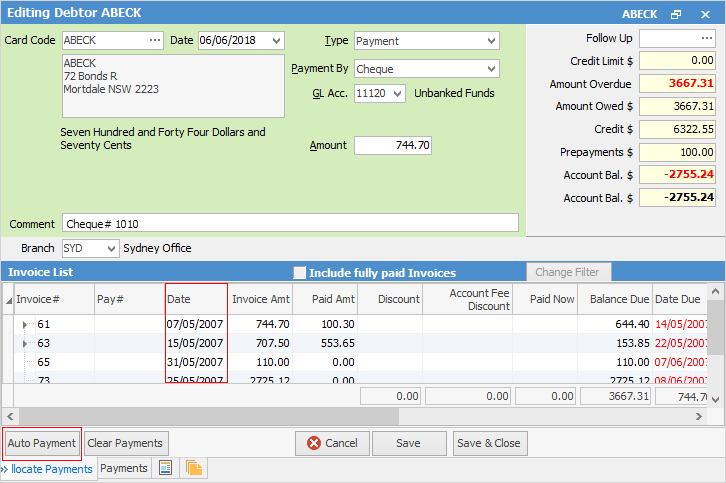Switch to the Payments tab

pyautogui.click(x=124, y=468)
